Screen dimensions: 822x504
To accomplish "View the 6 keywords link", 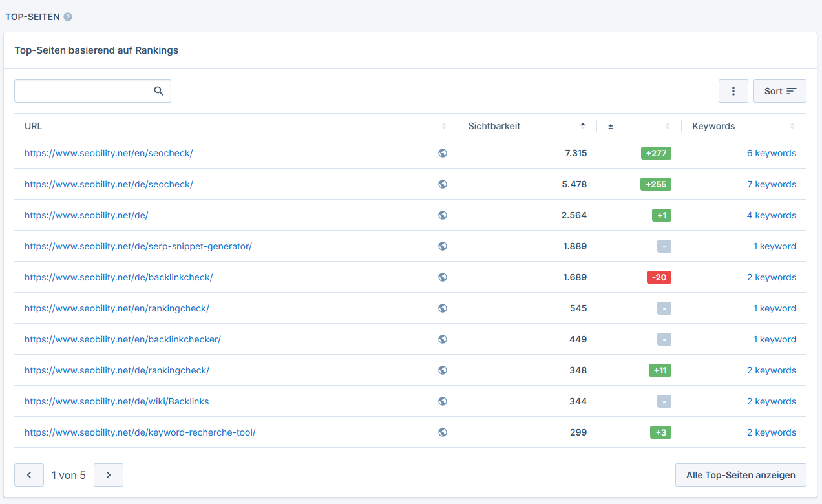I will (x=772, y=153).
